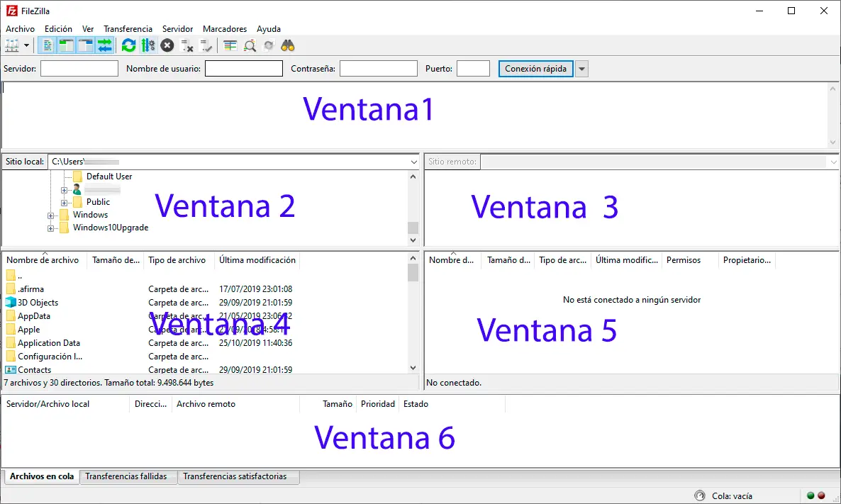Image resolution: width=841 pixels, height=504 pixels.
Task: Sort local files by Última modificación
Action: (257, 260)
